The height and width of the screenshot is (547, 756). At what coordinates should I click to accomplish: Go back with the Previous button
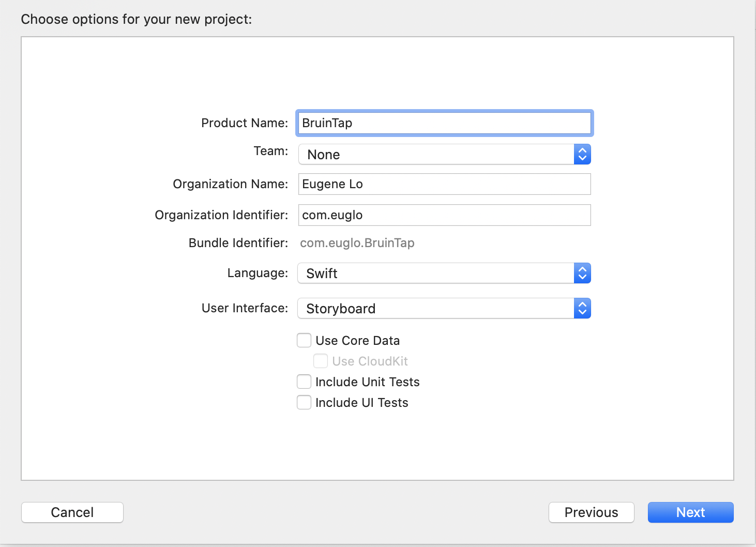point(591,512)
